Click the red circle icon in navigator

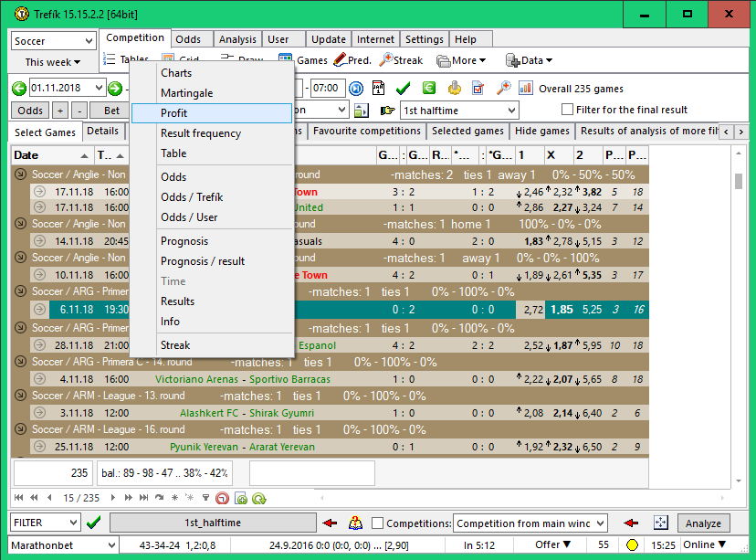(x=222, y=498)
